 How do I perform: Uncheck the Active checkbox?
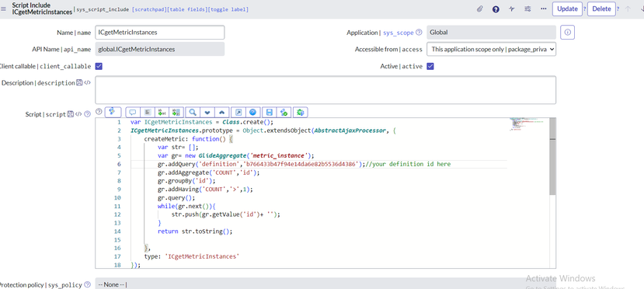[x=430, y=66]
